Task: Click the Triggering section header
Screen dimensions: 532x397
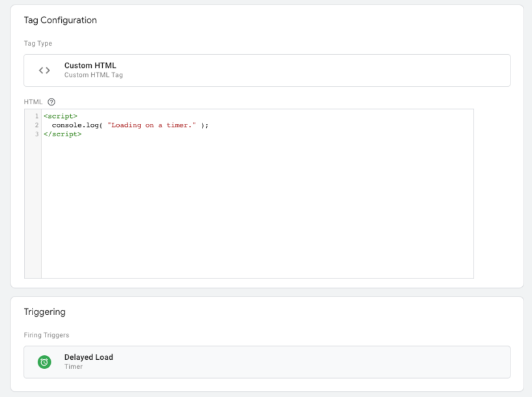Action: click(45, 311)
